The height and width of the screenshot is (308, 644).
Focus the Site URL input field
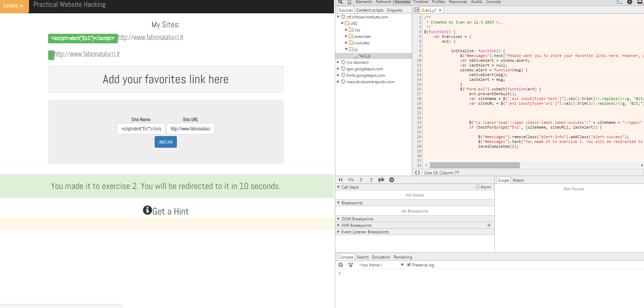coord(191,129)
